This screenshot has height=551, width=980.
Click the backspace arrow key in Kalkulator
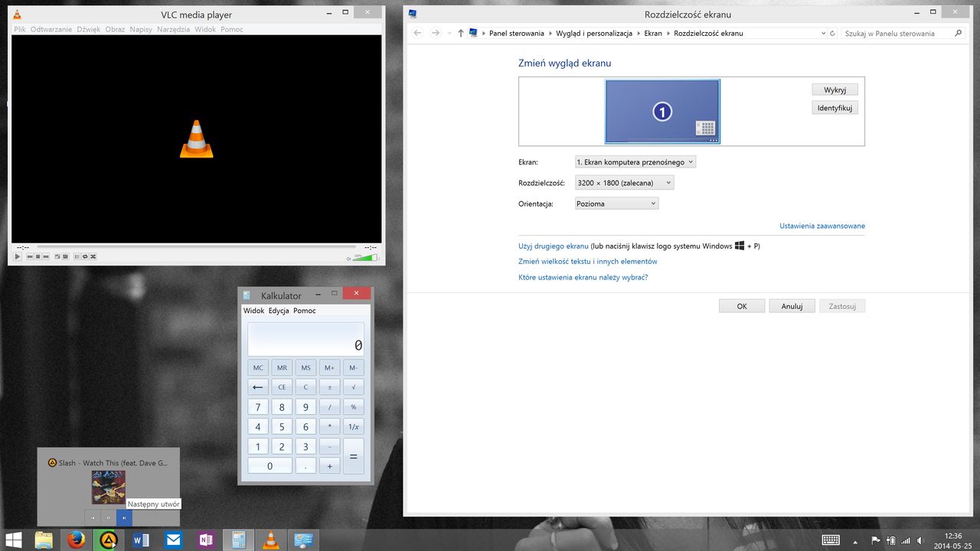[x=258, y=387]
